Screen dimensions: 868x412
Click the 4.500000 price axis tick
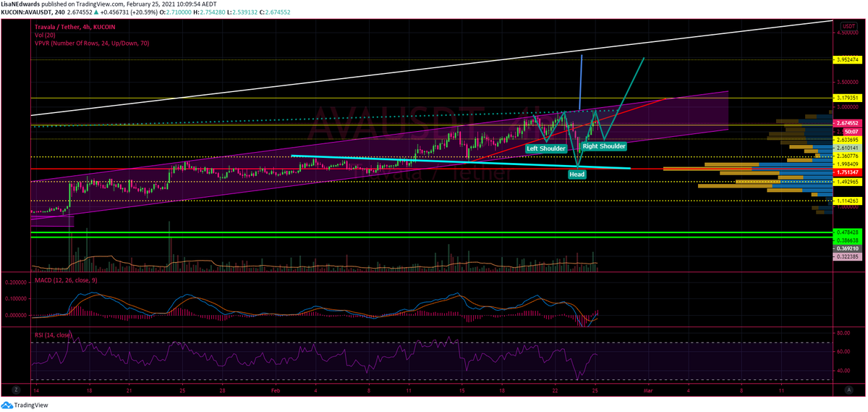[848, 33]
